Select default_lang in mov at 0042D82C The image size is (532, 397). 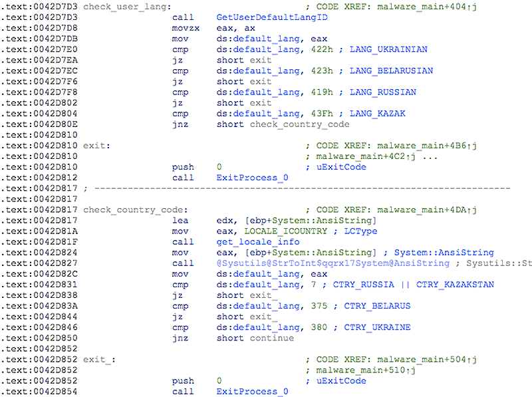click(267, 274)
